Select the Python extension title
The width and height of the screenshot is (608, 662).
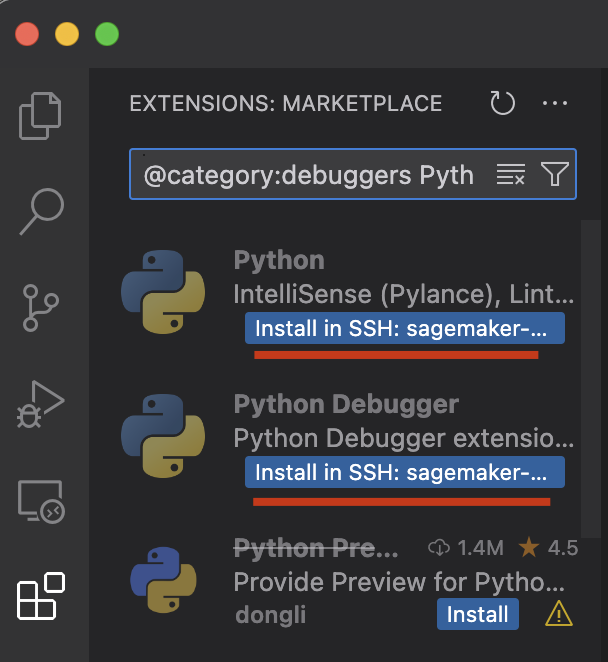(x=279, y=260)
